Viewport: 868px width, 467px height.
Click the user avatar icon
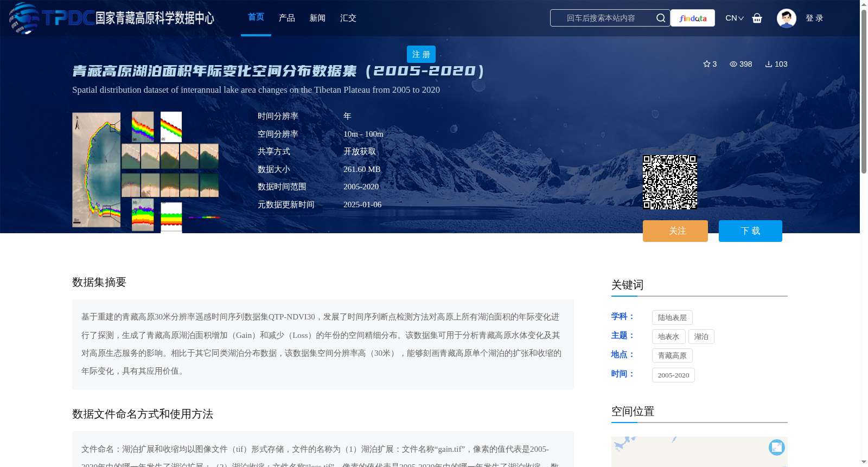pyautogui.click(x=786, y=18)
